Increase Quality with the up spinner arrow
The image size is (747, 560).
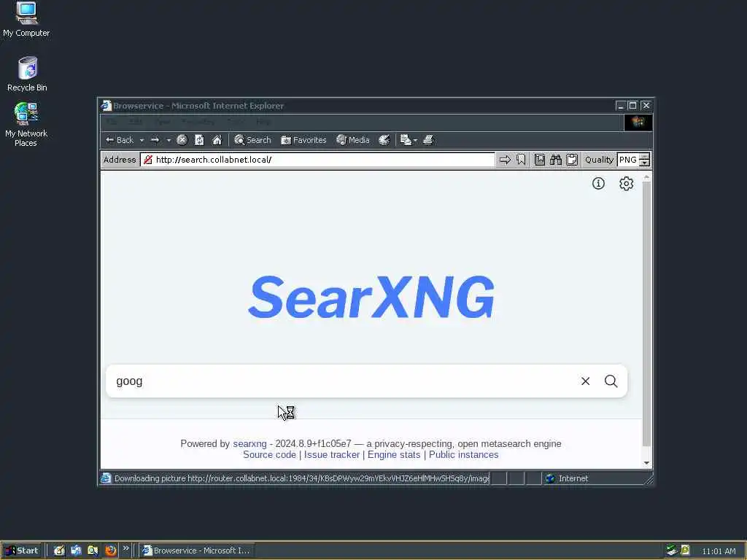pyautogui.click(x=645, y=156)
